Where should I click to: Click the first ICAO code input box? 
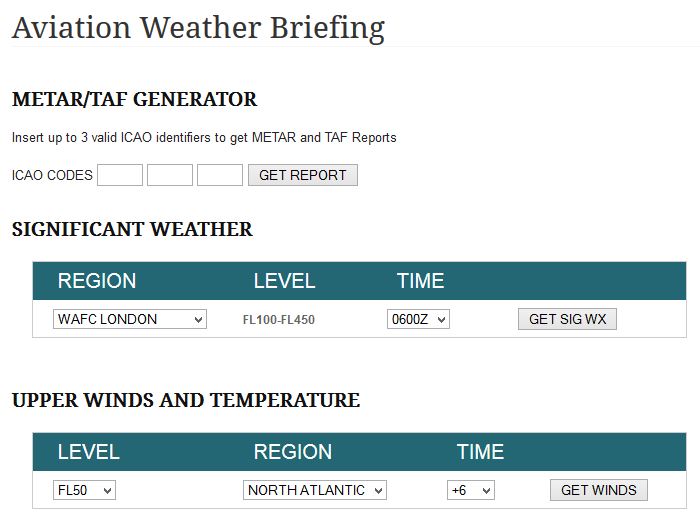120,175
